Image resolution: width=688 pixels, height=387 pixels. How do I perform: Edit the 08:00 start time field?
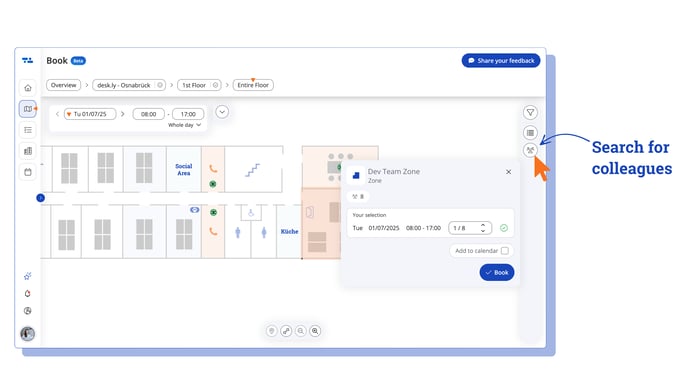[x=149, y=114]
